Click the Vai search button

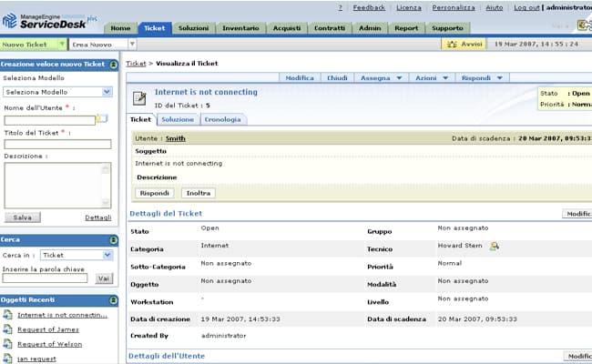coord(104,278)
